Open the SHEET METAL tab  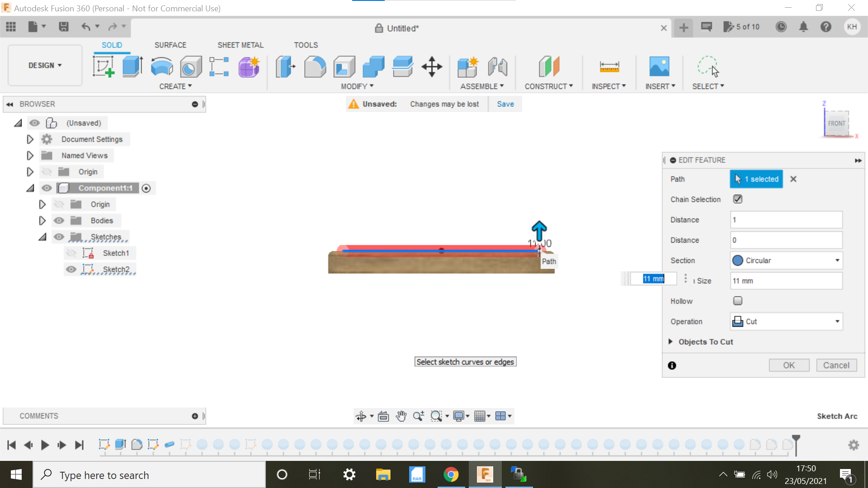pos(240,45)
